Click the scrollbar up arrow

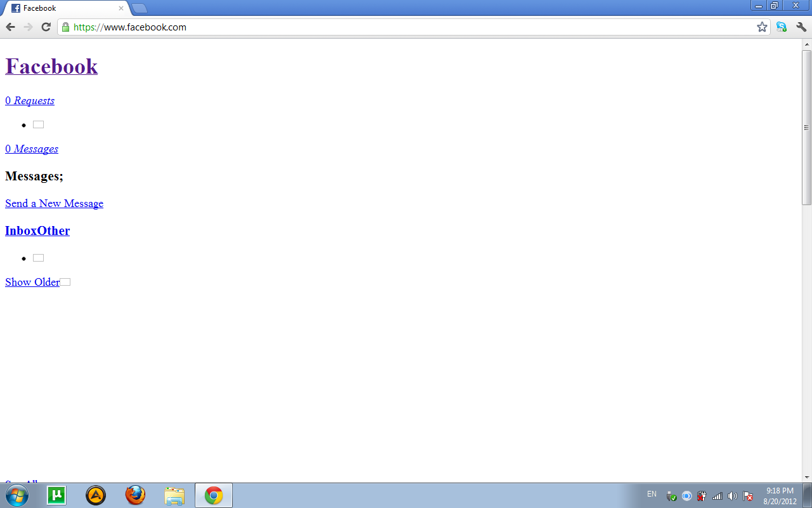[x=807, y=44]
